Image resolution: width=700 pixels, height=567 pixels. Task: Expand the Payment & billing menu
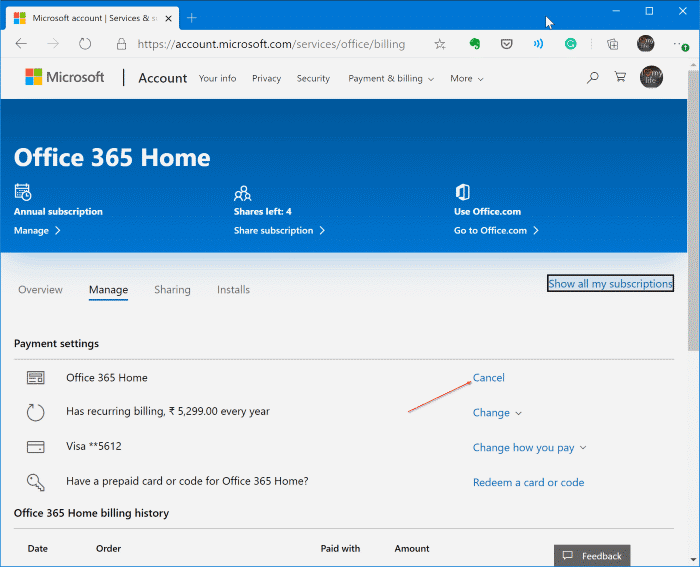[x=391, y=79]
